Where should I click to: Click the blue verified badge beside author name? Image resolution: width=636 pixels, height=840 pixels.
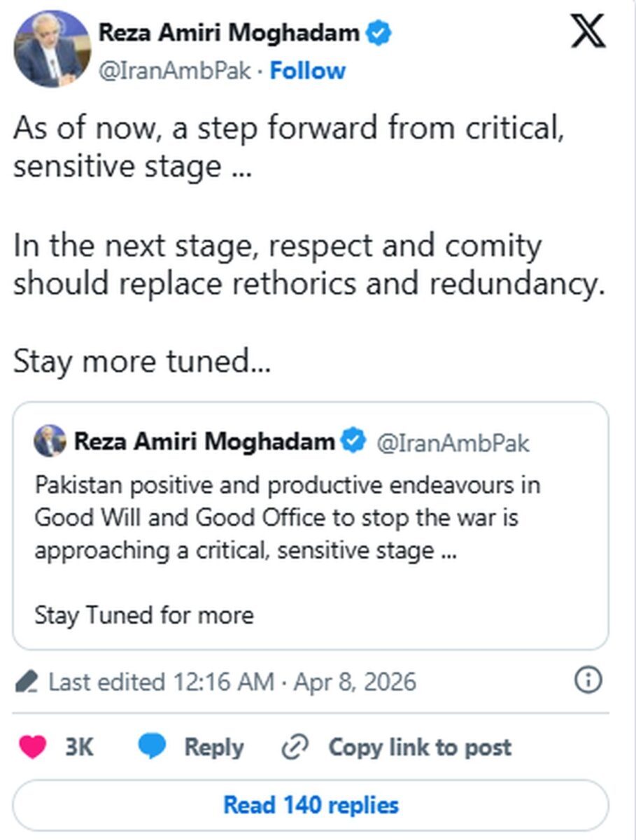tap(380, 32)
